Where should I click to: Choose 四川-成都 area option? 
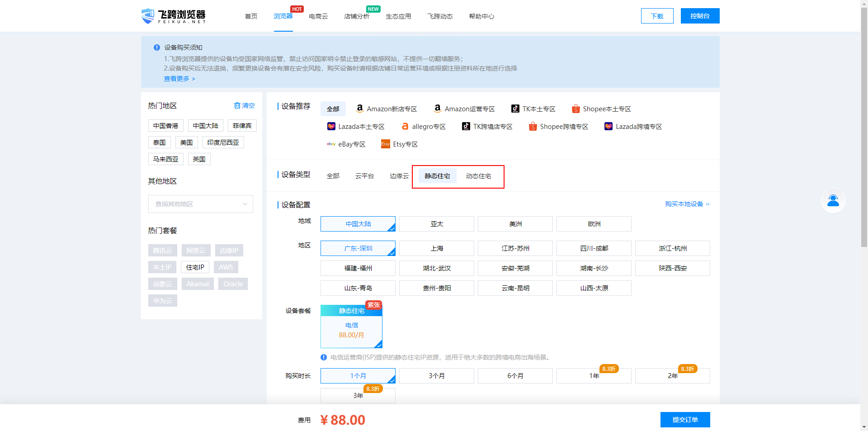tap(594, 248)
